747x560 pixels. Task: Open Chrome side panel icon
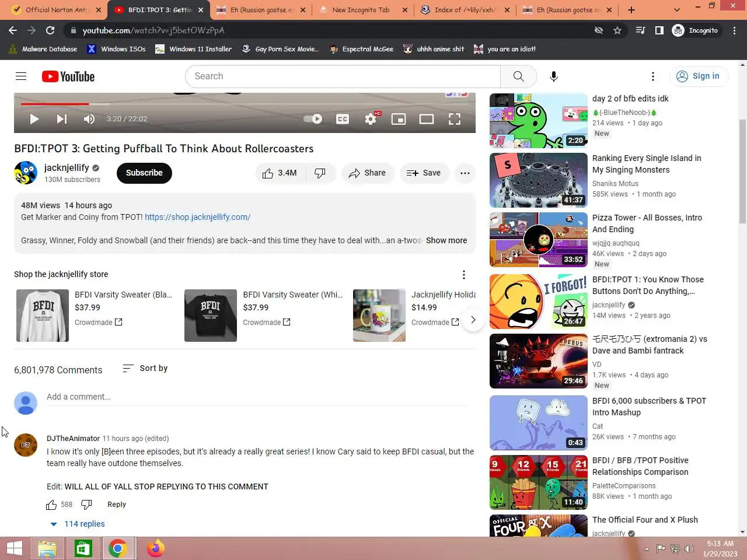click(659, 30)
